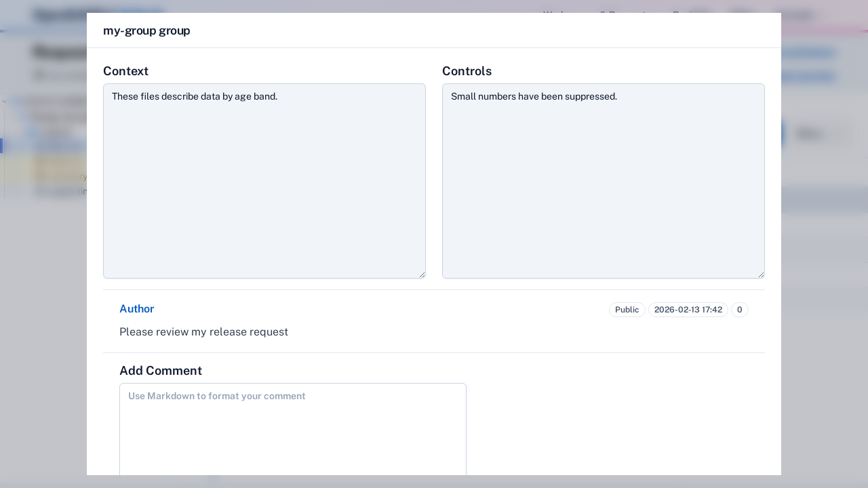Click the my-group group dialog heading
868x488 pixels.
click(146, 30)
